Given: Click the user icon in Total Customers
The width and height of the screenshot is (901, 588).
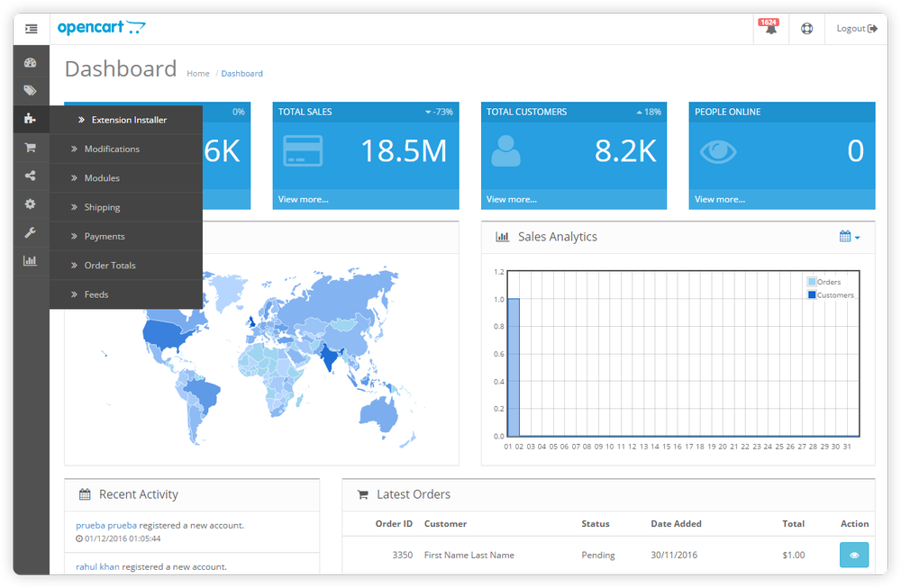Looking at the screenshot, I should (505, 151).
